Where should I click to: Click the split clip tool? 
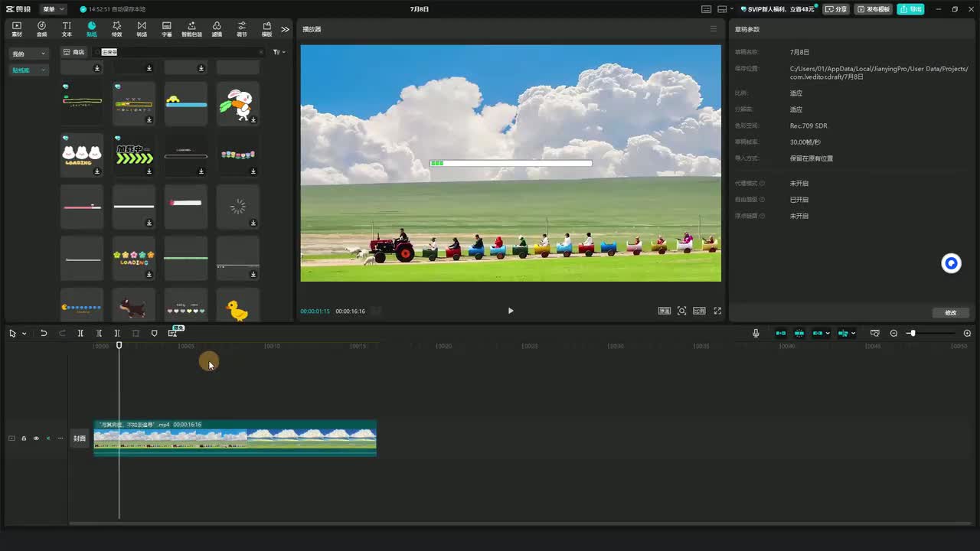point(80,333)
